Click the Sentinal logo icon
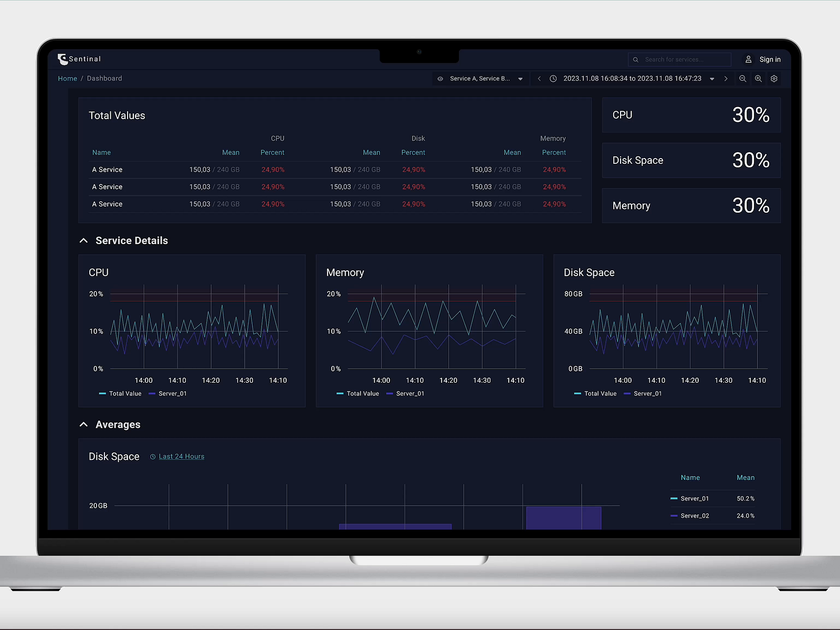840x630 pixels. (x=63, y=59)
